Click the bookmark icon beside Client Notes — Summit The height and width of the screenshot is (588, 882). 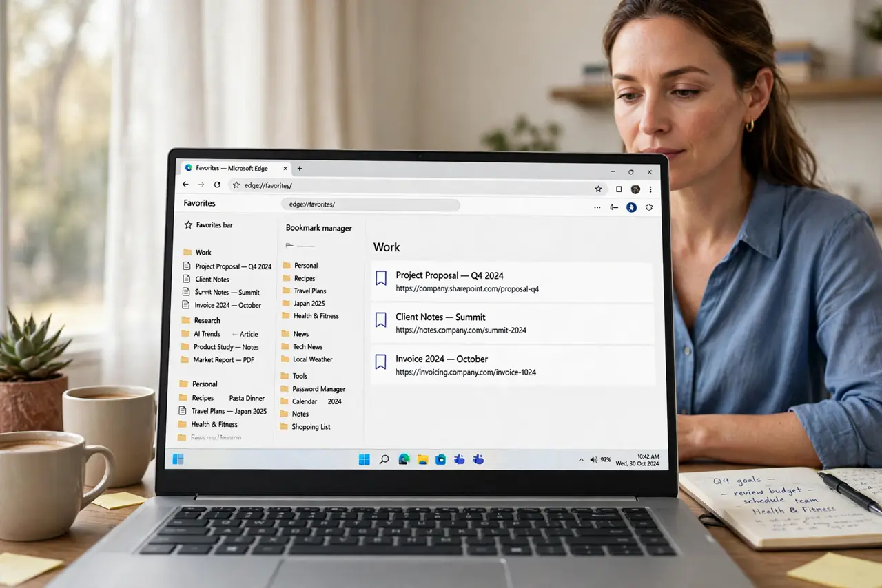pos(381,319)
